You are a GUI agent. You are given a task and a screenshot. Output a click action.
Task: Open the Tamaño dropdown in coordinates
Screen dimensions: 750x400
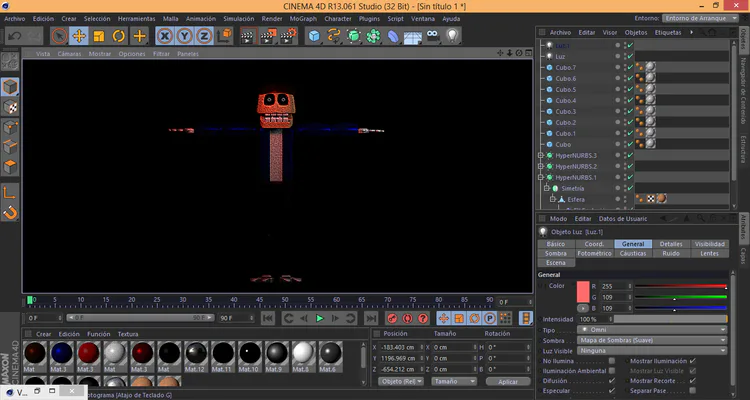(454, 381)
